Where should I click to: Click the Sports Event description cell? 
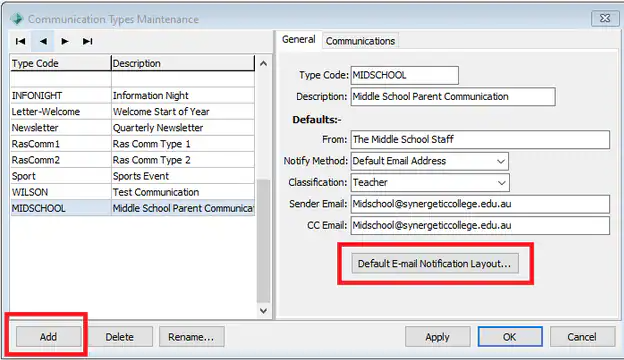(x=183, y=176)
